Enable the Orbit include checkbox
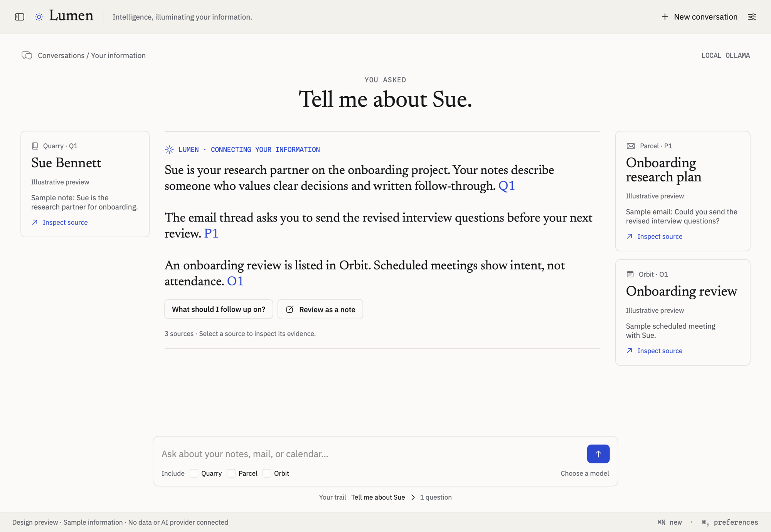 coord(267,473)
